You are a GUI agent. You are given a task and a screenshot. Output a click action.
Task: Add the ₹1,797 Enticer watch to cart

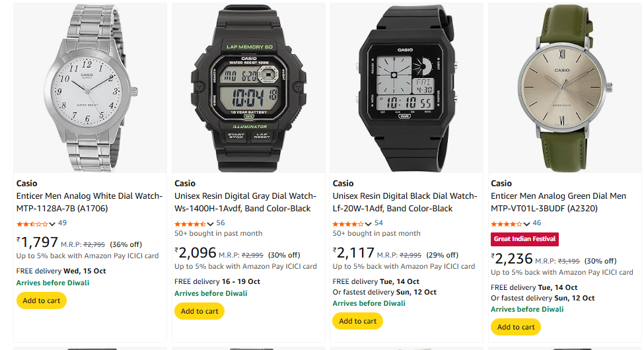tap(42, 300)
